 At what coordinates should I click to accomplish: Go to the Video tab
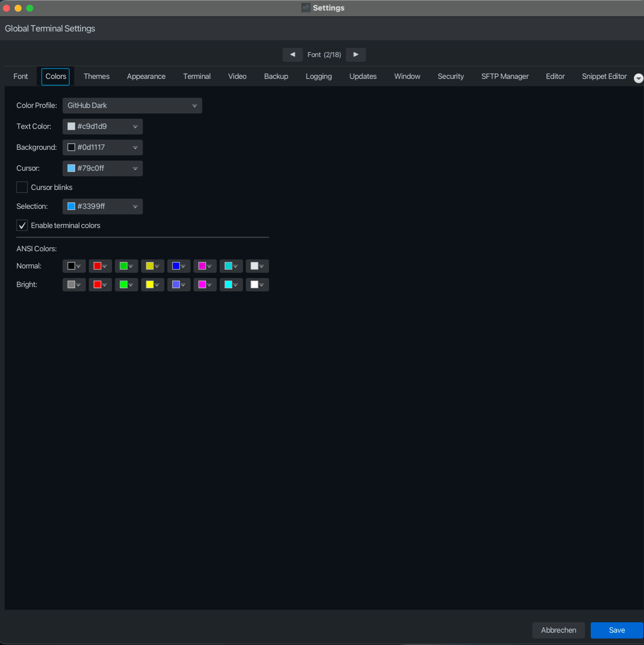point(237,76)
